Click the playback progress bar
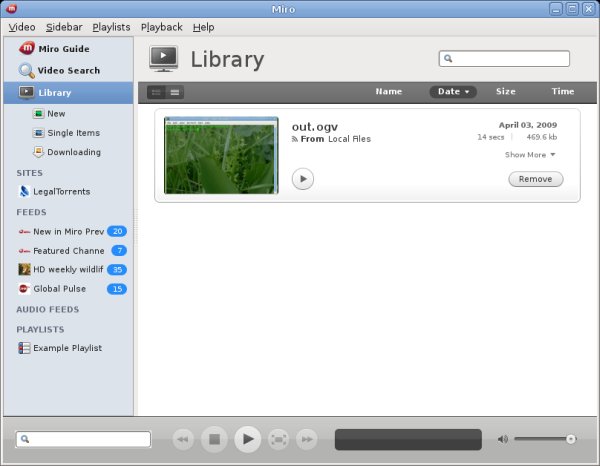The width and height of the screenshot is (600, 466). (408, 439)
